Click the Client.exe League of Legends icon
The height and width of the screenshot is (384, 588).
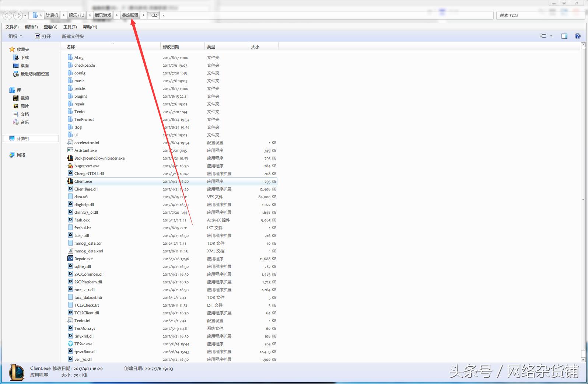[x=70, y=181]
